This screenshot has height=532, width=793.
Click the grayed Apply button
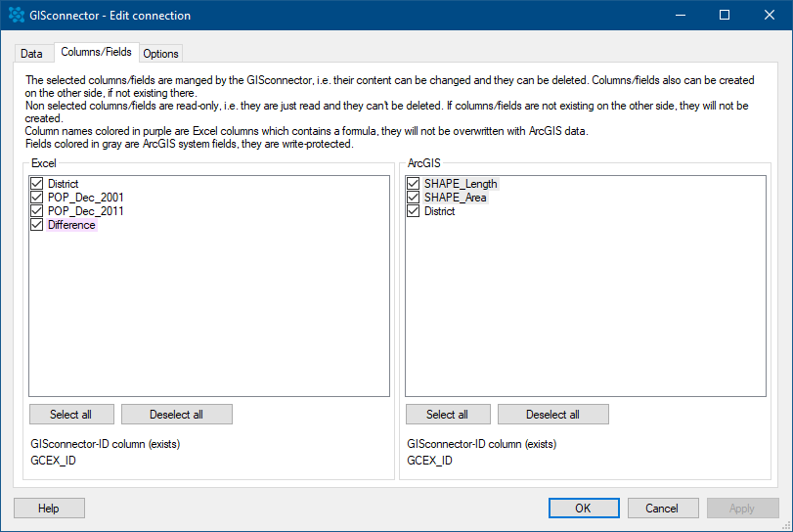742,509
